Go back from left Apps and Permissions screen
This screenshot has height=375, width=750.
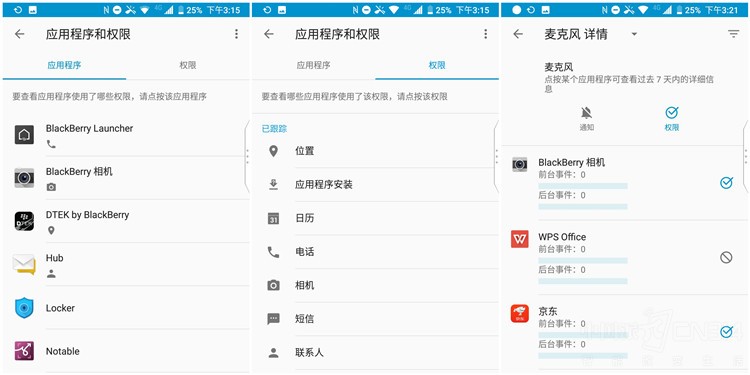click(19, 34)
